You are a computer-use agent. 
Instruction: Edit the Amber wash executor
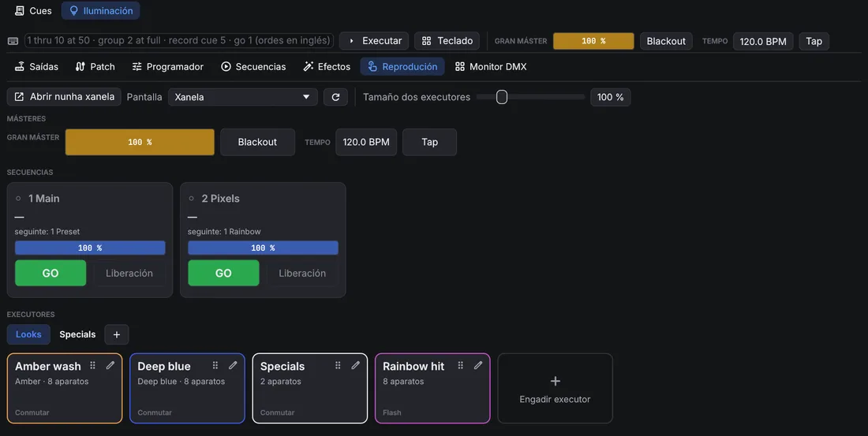pyautogui.click(x=110, y=365)
